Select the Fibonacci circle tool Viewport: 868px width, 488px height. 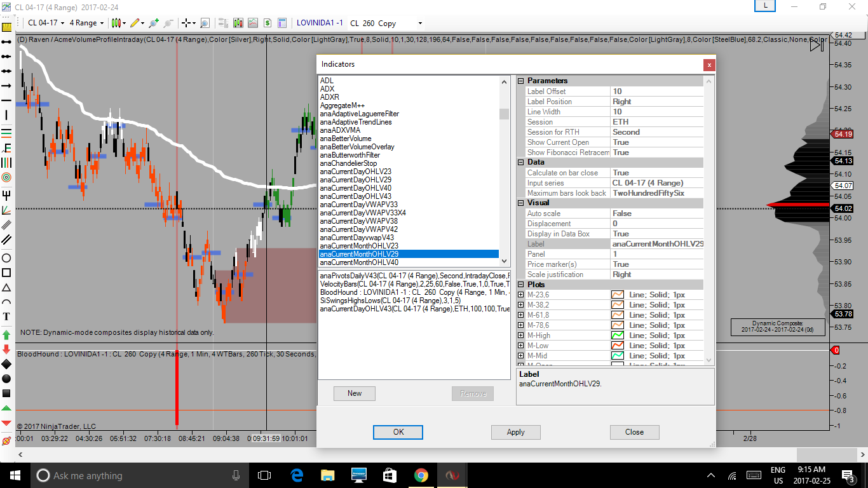(7, 177)
